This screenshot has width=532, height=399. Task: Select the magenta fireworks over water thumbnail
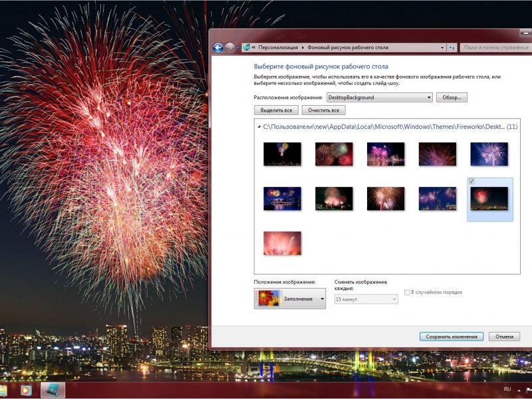[x=386, y=154]
